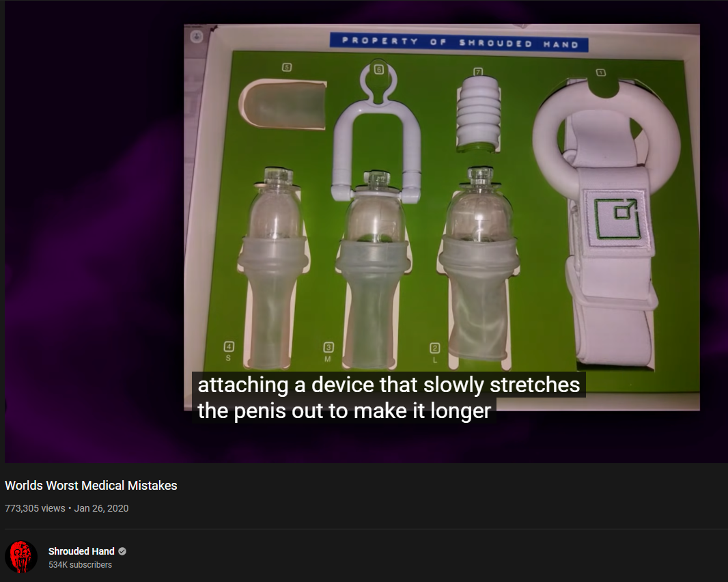
Task: Click the numbered 7 label in video
Action: pos(478,72)
